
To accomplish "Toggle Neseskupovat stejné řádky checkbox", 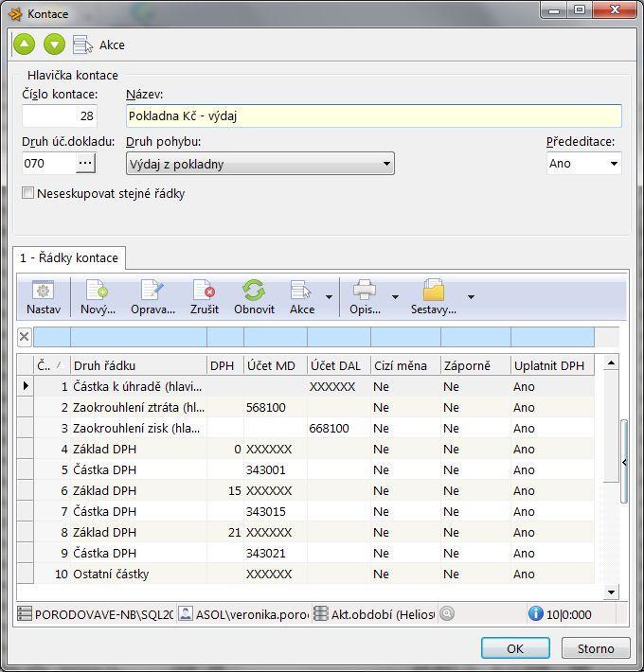I will click(x=27, y=193).
